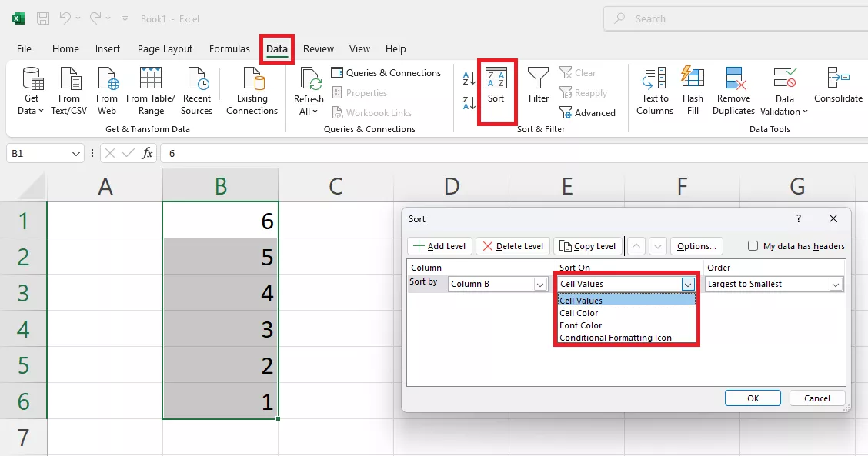Switch to the Insert tab
Viewport: 868px width, 456px height.
(x=108, y=48)
